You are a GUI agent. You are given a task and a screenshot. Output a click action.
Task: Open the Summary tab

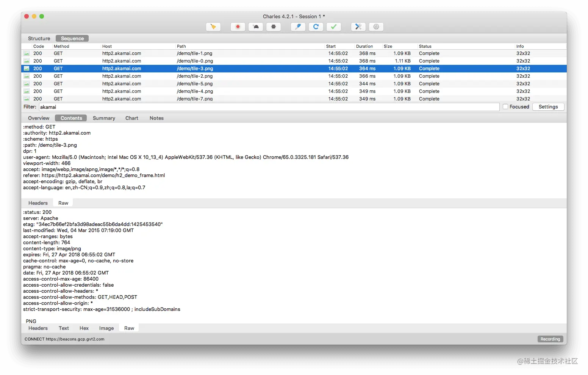coord(104,118)
